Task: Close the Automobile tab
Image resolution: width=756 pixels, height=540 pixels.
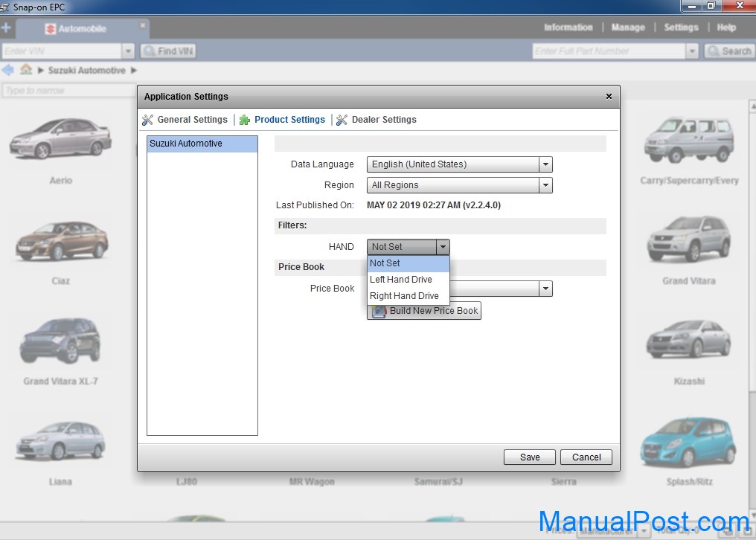Action: click(x=143, y=25)
